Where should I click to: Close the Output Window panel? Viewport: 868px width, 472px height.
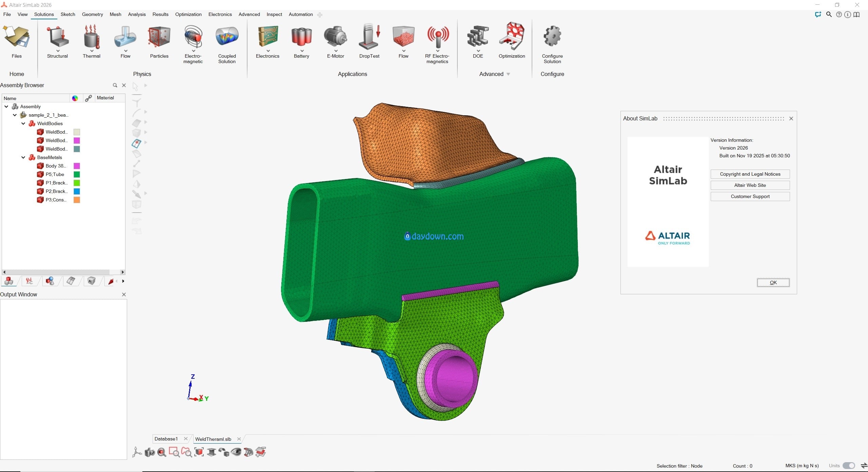tap(124, 294)
